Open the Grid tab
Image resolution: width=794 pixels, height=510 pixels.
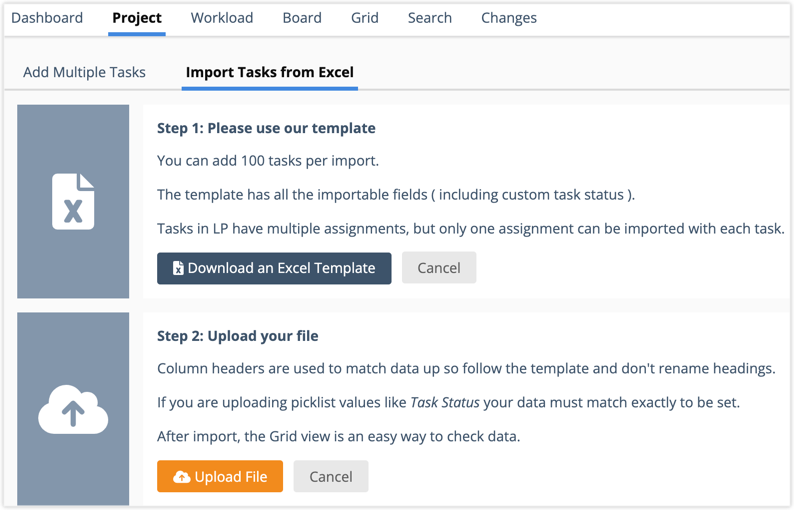tap(365, 18)
